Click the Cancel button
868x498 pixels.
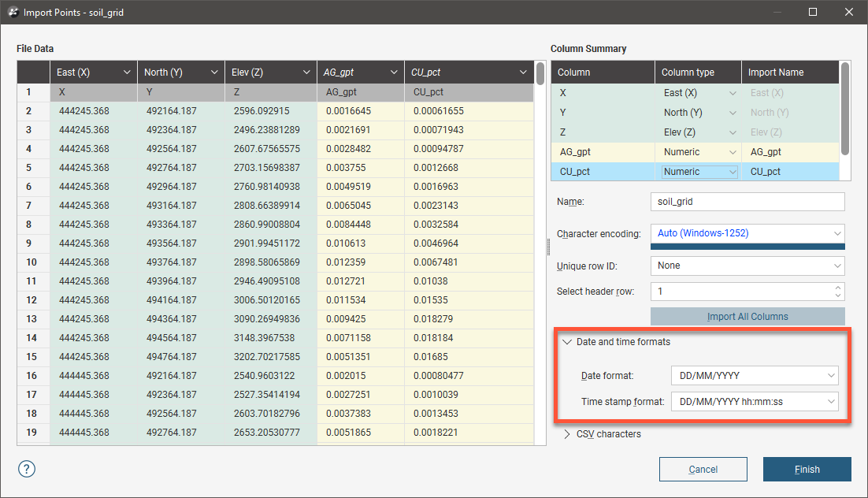tap(703, 470)
